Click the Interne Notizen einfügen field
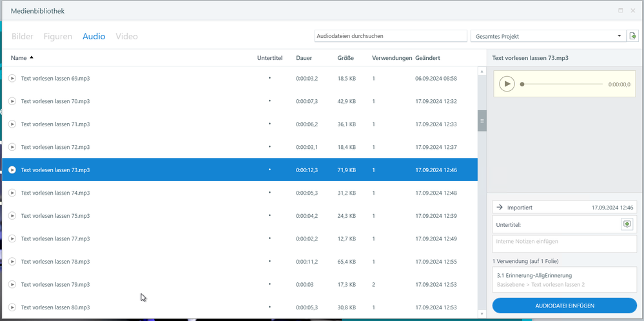The width and height of the screenshot is (644, 321). (564, 244)
